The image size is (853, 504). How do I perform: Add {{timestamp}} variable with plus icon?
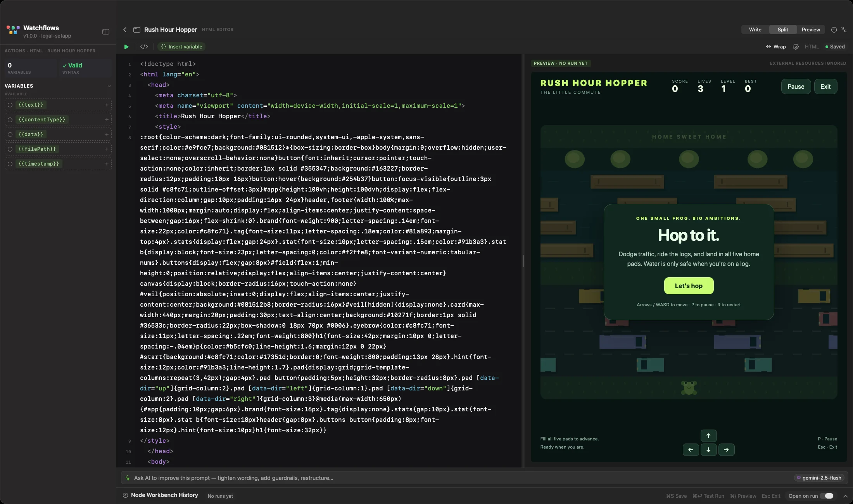(107, 164)
